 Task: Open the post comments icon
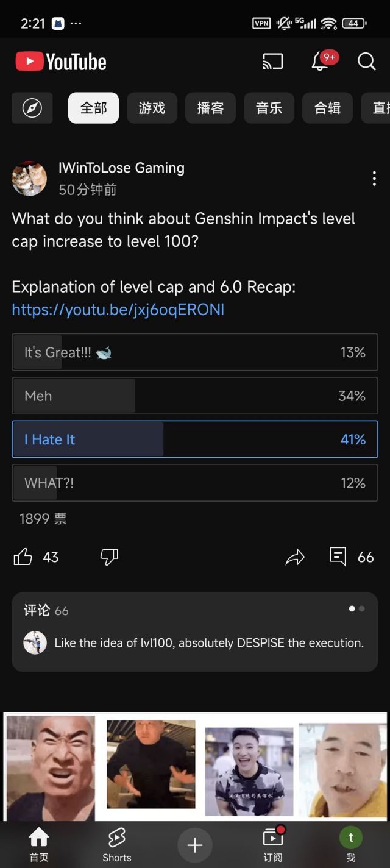(338, 557)
